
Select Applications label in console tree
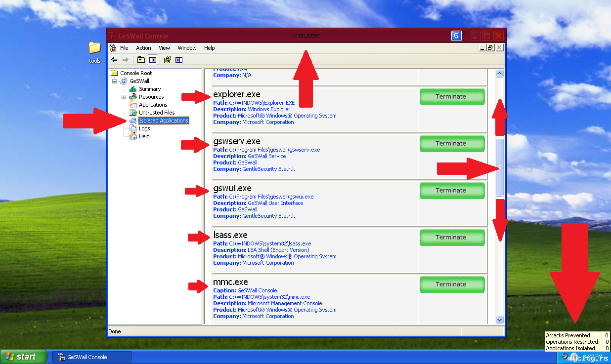tap(153, 105)
